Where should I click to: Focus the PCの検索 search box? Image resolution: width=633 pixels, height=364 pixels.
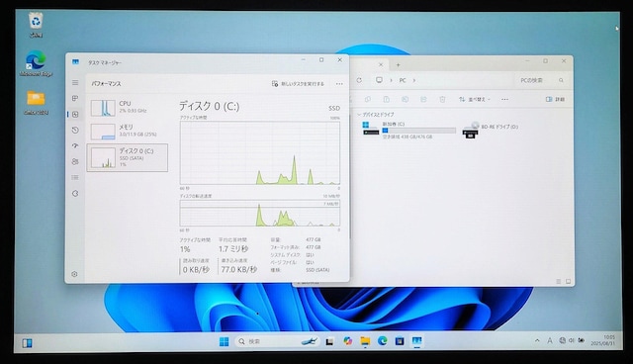tap(541, 80)
